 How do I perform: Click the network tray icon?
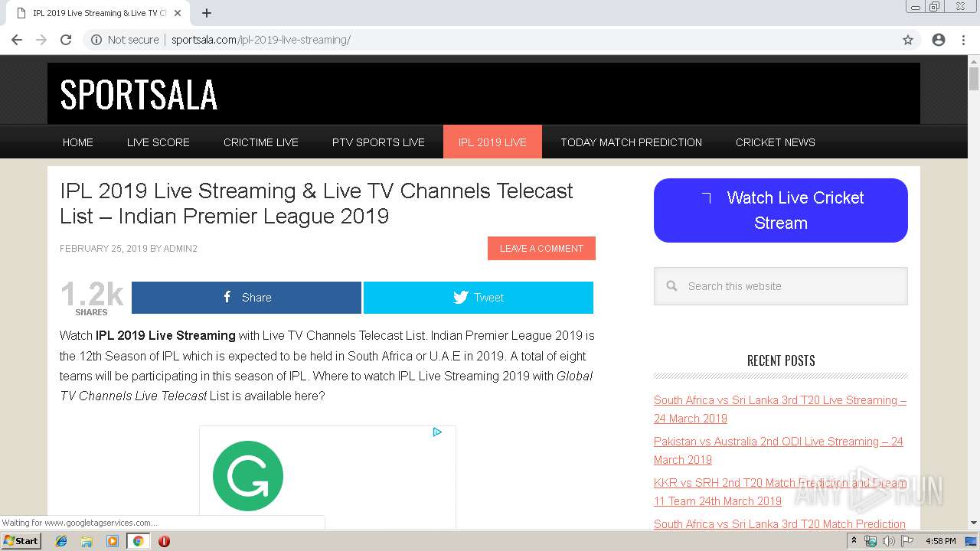coord(871,541)
